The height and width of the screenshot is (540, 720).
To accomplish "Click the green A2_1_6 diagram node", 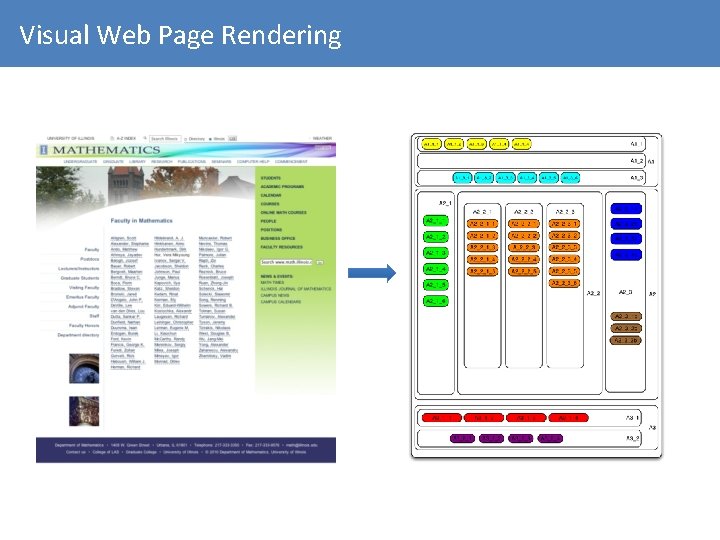I will 435,301.
